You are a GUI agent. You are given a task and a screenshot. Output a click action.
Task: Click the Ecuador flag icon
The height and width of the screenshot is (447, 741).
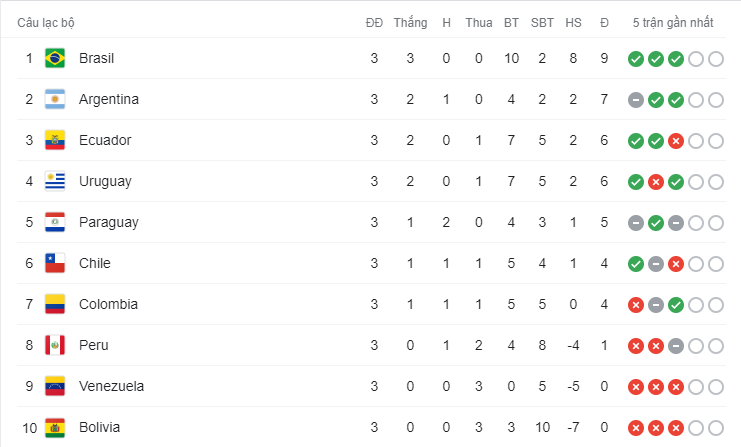55,140
